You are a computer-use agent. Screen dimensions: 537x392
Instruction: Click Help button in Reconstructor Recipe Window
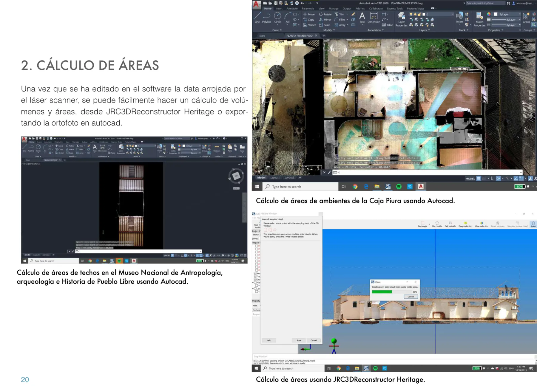tap(269, 340)
